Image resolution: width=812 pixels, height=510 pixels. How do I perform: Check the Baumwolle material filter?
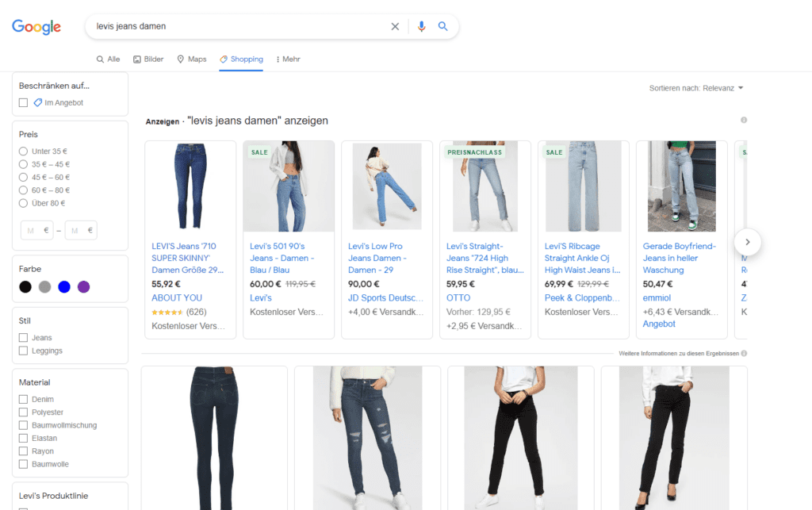[x=23, y=464]
